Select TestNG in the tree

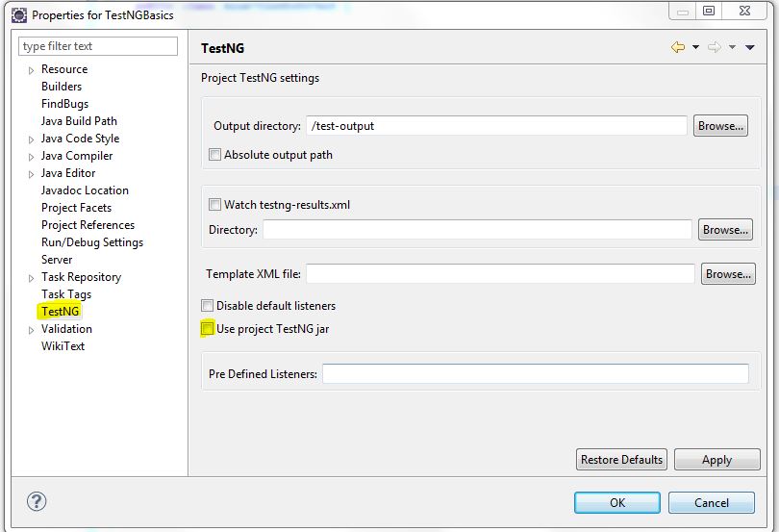[61, 312]
